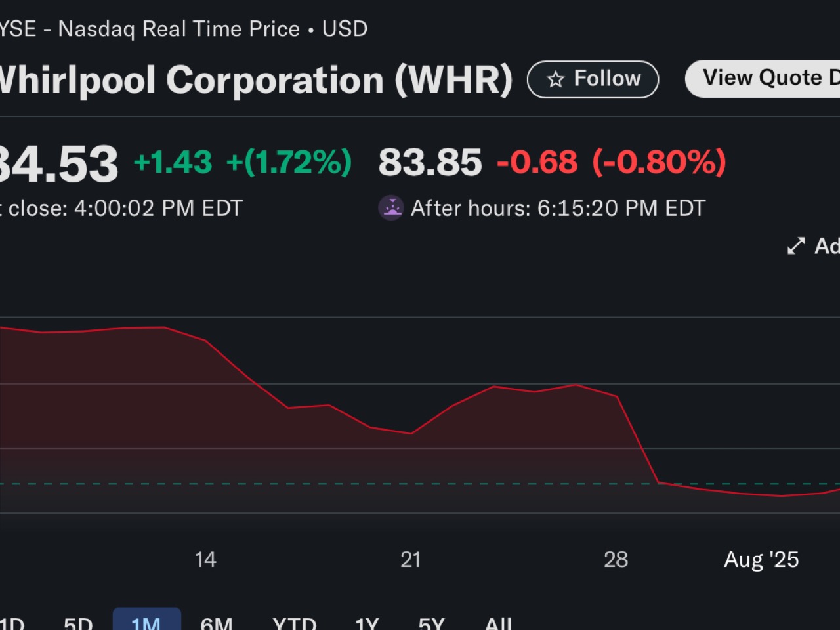
Task: Click the 21 date label on axis
Action: pyautogui.click(x=411, y=560)
